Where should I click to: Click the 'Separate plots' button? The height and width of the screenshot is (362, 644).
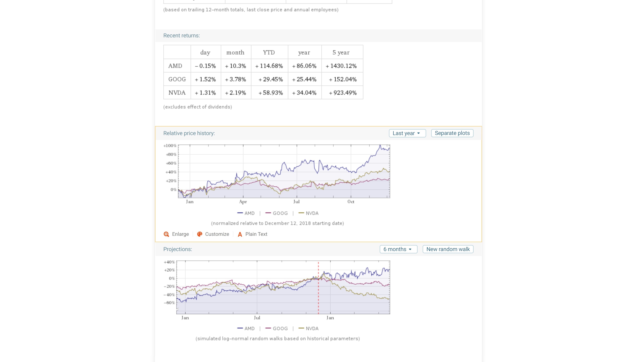[x=452, y=133]
